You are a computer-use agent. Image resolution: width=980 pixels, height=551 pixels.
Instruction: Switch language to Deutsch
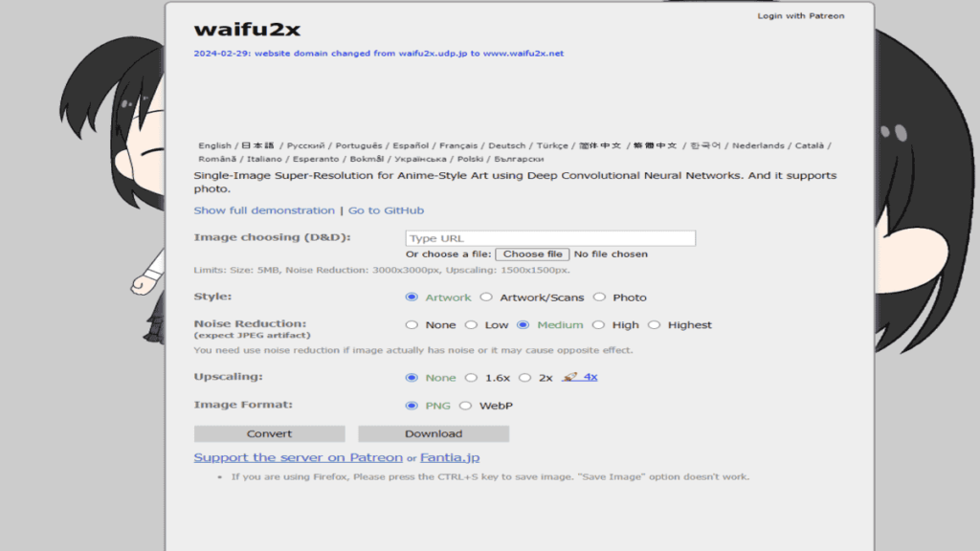point(507,145)
